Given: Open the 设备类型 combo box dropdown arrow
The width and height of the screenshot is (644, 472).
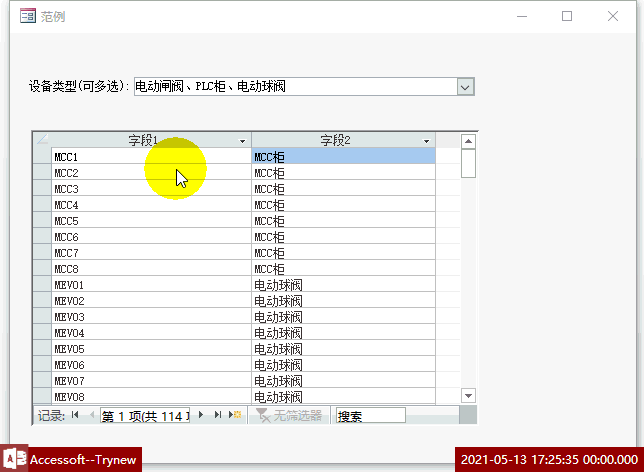Looking at the screenshot, I should click(465, 87).
